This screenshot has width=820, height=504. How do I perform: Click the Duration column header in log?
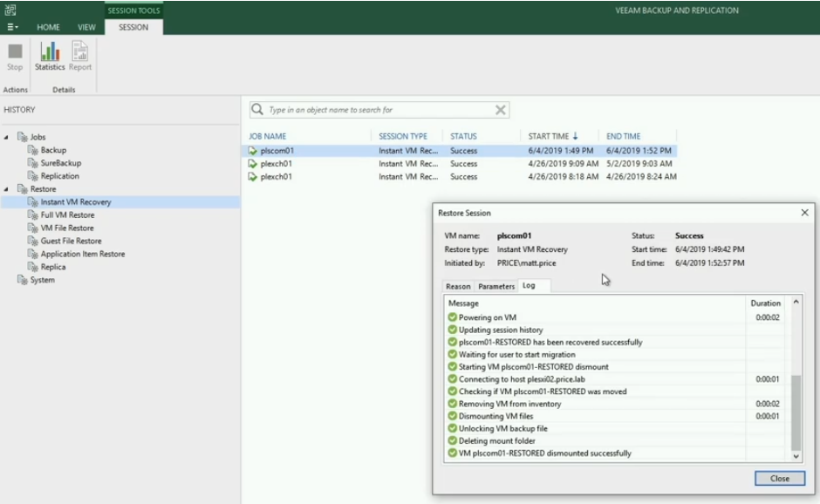[x=765, y=303]
